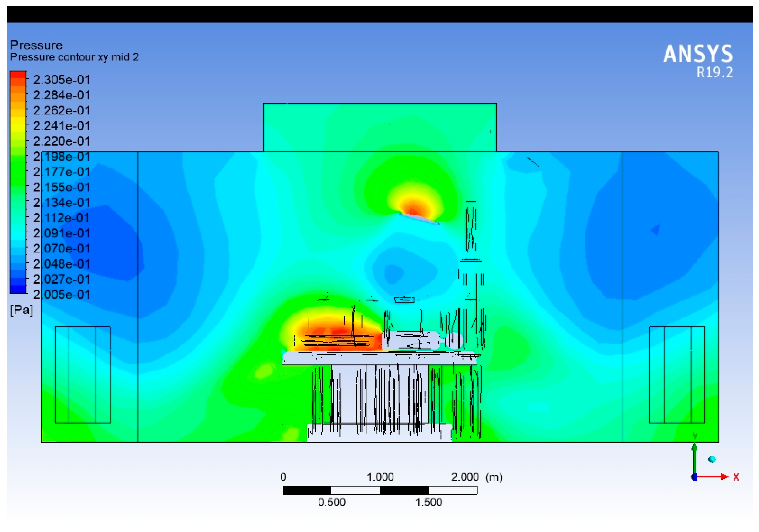Image resolution: width=759 pixels, height=532 pixels.
Task: Select the left wall vent rectangle
Action: tap(83, 374)
